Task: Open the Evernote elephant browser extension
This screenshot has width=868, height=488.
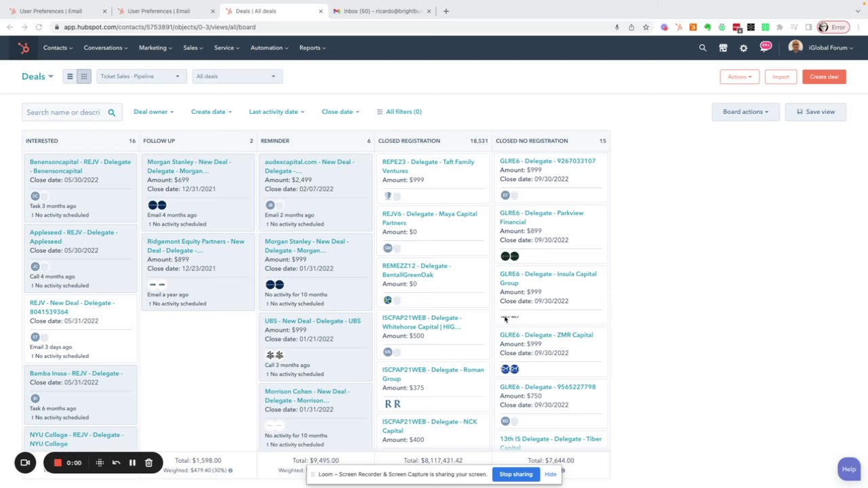Action: (x=707, y=27)
